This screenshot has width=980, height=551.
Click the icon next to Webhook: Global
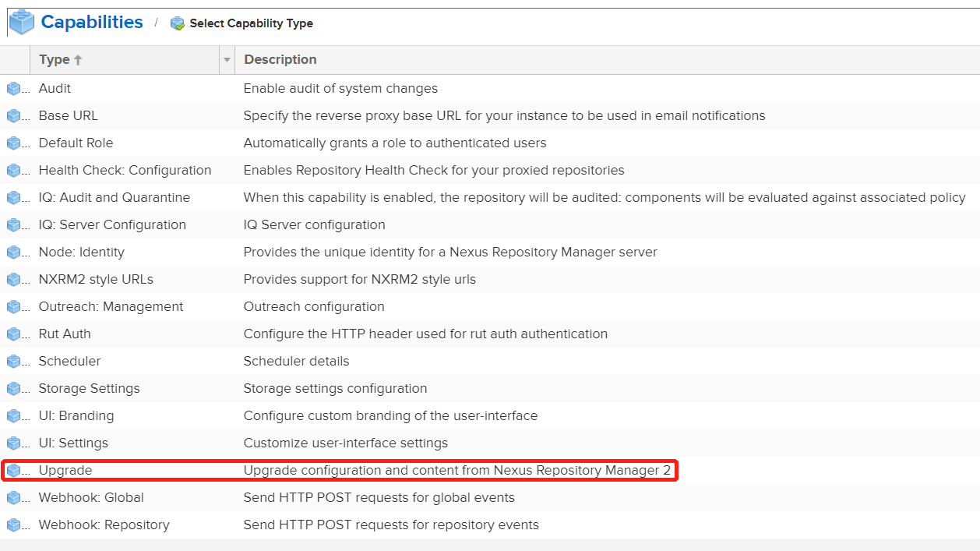tap(13, 498)
